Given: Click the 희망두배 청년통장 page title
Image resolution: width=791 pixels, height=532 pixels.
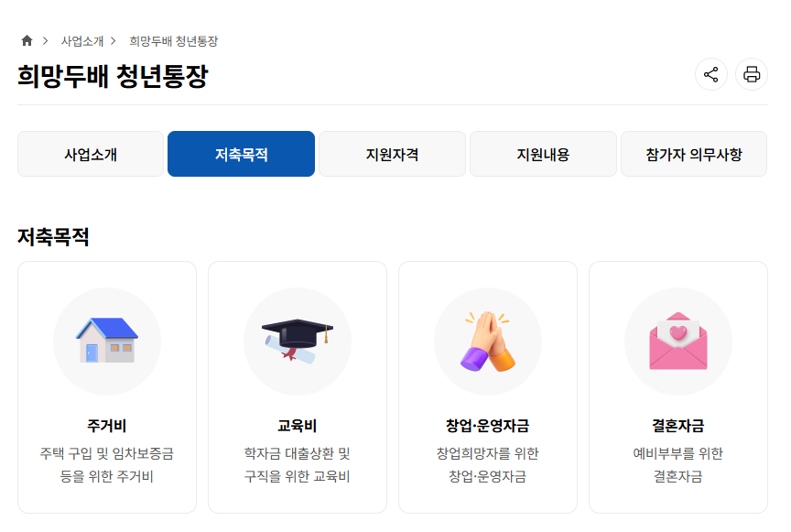Looking at the screenshot, I should 113,76.
